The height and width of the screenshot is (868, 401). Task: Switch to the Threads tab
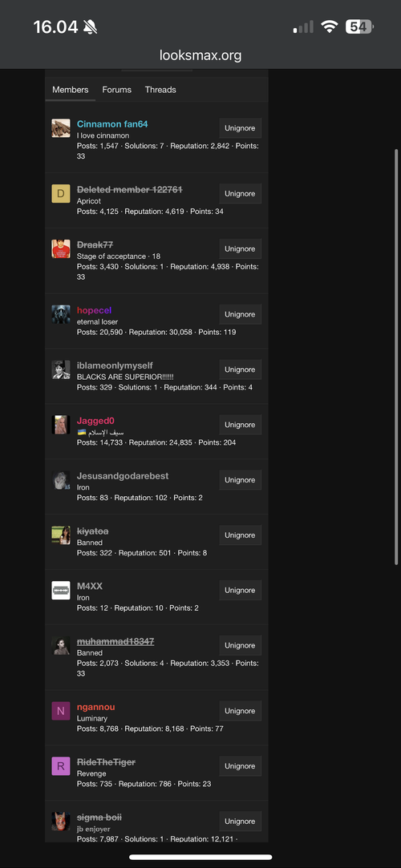[160, 90]
